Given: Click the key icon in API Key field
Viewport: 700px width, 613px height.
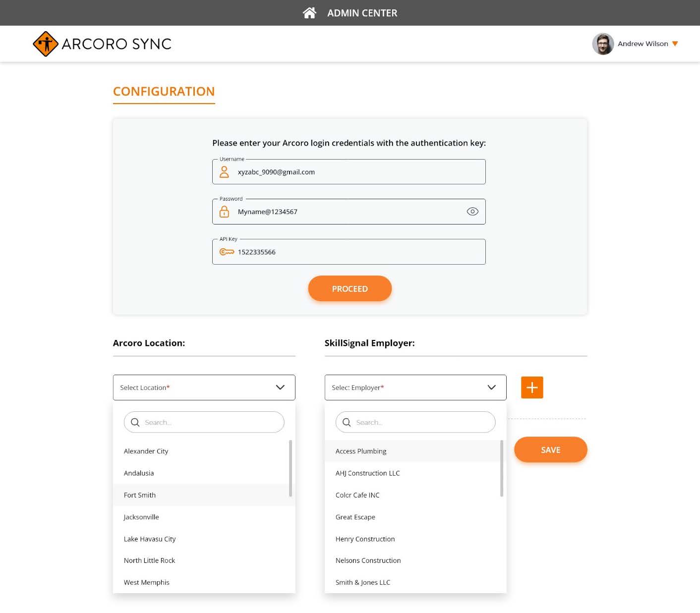Looking at the screenshot, I should tap(227, 252).
